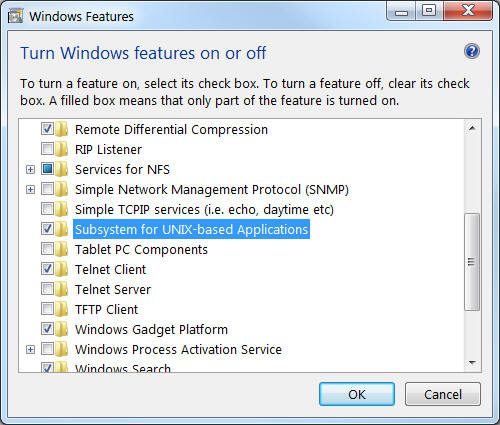Uncheck Remote Differential Compression
The height and width of the screenshot is (425, 500).
pyautogui.click(x=47, y=129)
